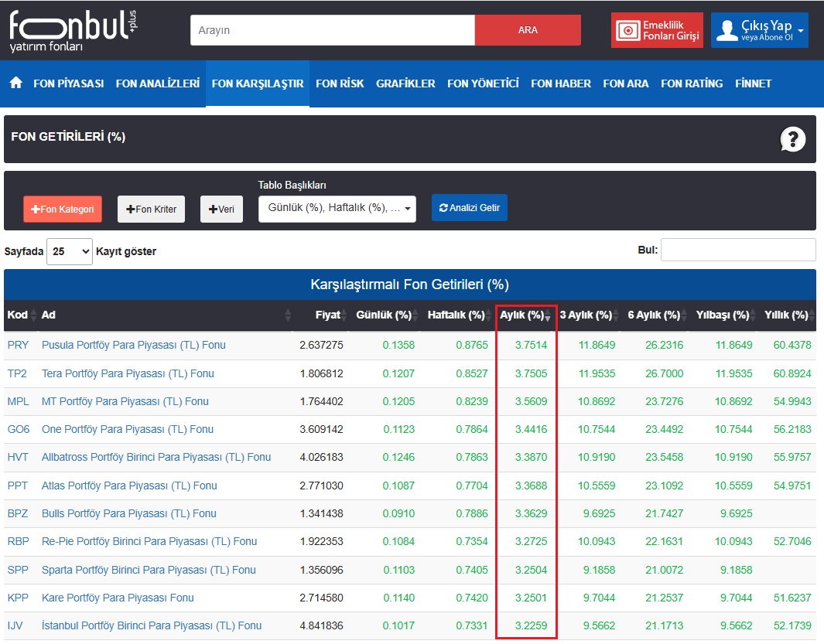Open GRAFİKLER menu
This screenshot has height=644, width=824.
(405, 83)
